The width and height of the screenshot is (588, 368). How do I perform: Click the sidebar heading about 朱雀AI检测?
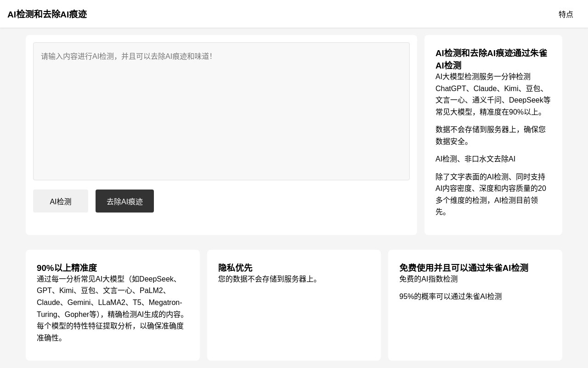491,59
